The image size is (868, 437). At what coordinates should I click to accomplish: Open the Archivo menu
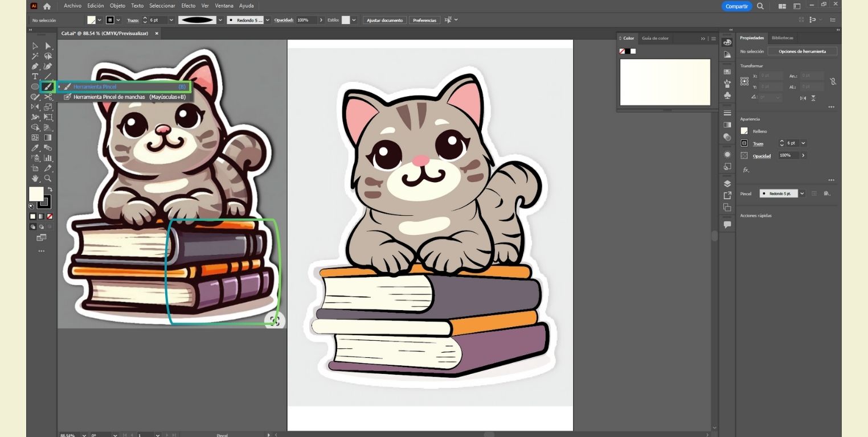[x=72, y=6]
